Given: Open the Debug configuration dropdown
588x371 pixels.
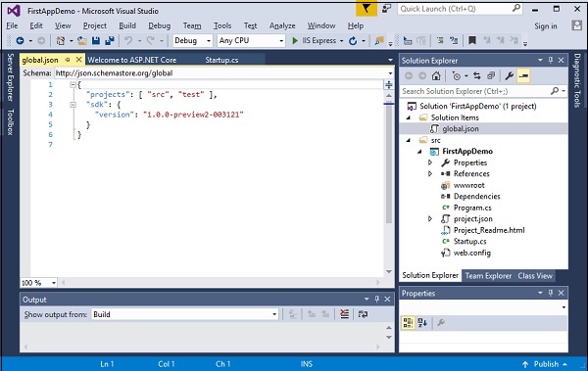Looking at the screenshot, I should tap(193, 40).
